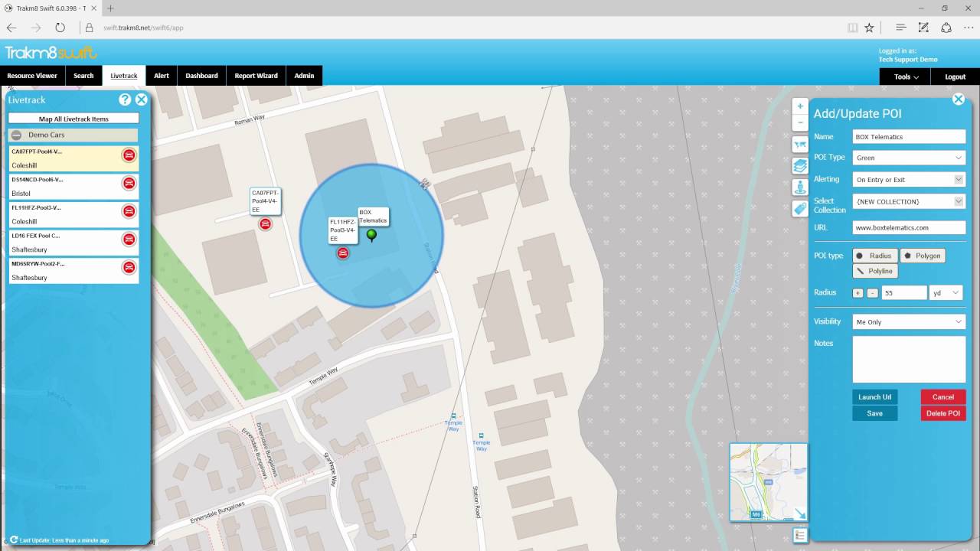The height and width of the screenshot is (551, 980).
Task: Click the green BOX Telematics POI pin
Action: [x=372, y=236]
